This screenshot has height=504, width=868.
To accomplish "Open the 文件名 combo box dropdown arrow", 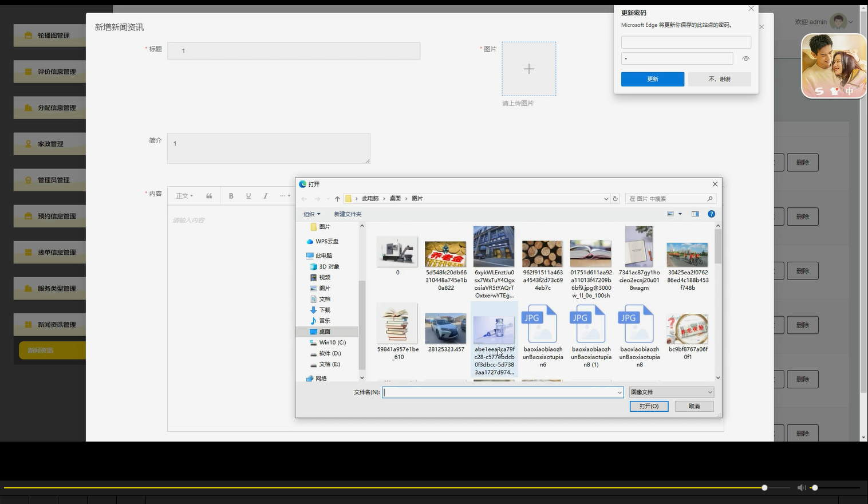I will (620, 392).
